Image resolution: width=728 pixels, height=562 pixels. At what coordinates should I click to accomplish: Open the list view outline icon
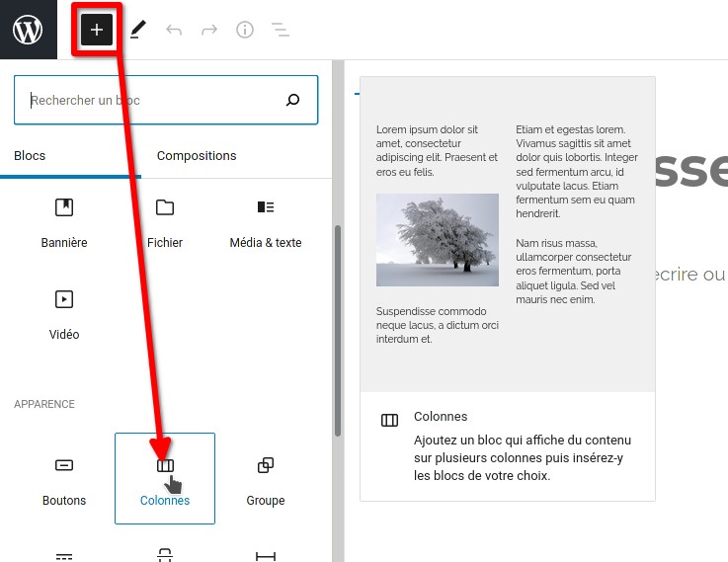281,30
